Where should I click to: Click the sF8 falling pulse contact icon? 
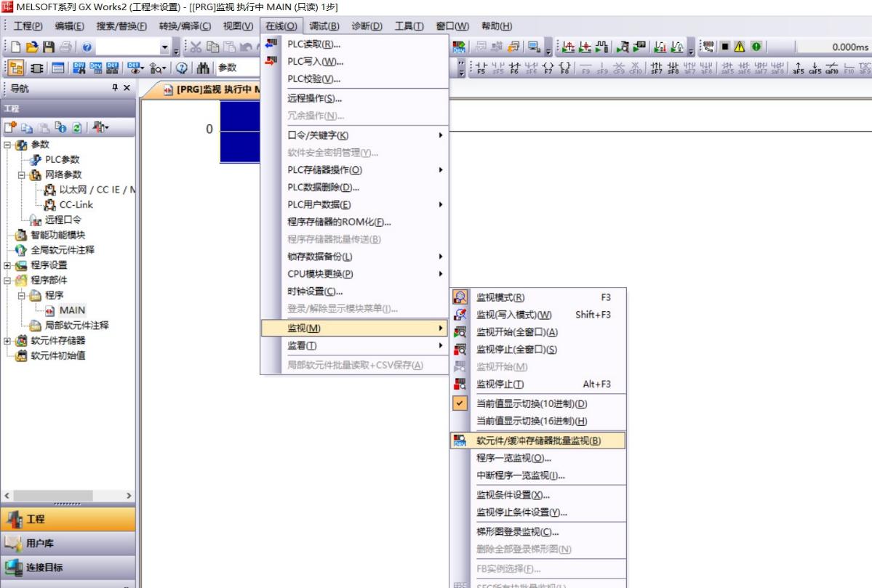(673, 68)
